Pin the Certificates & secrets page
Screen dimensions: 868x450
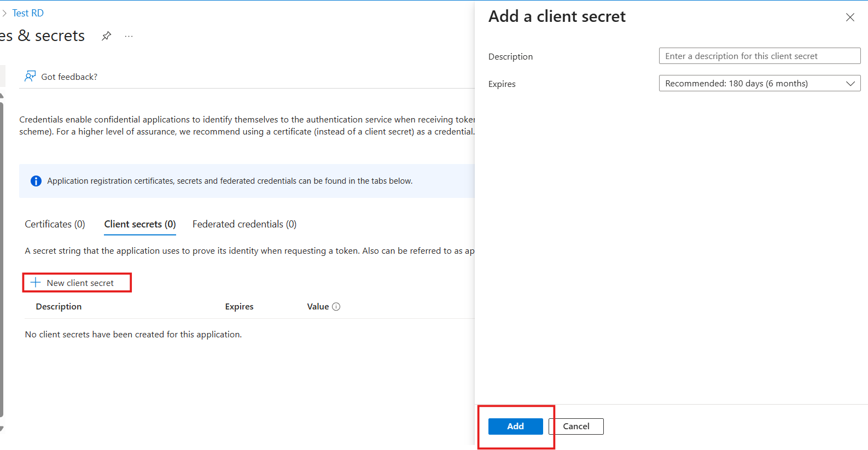coord(106,36)
